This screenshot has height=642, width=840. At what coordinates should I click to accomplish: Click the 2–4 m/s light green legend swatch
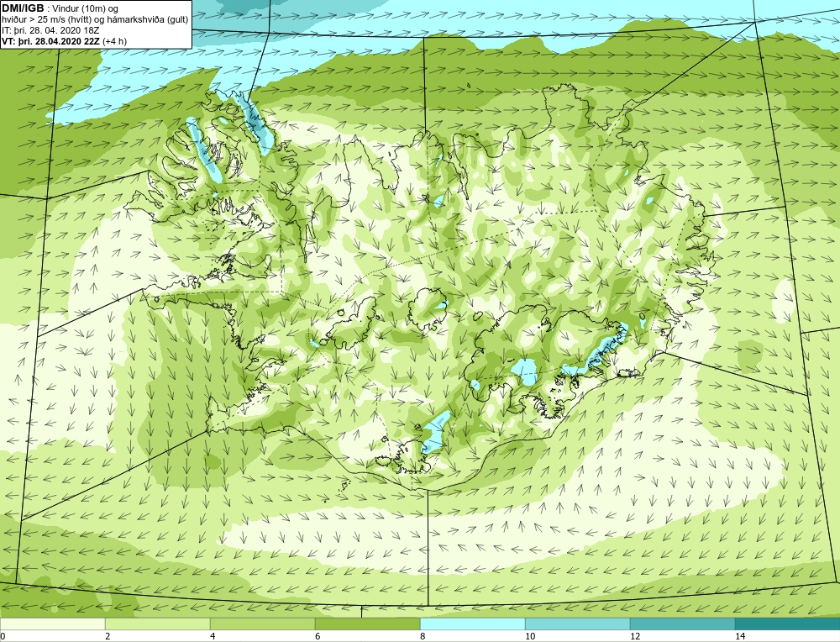coord(158,624)
